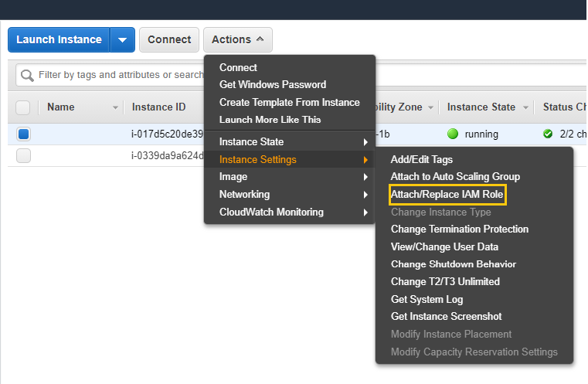Viewport: 588px width, 384px height.
Task: Toggle the select-all checkbox in table header
Action: coord(23,107)
